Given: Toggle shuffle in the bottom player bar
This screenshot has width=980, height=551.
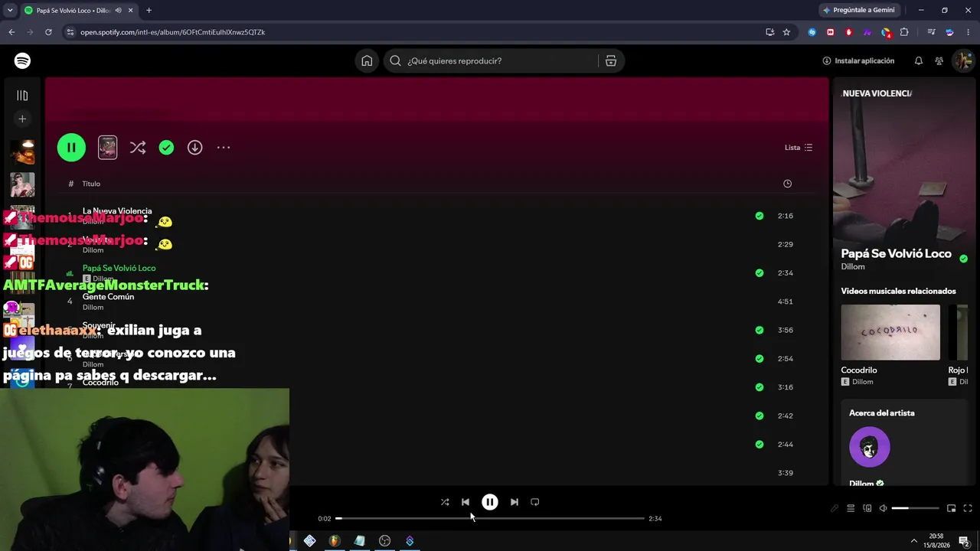Looking at the screenshot, I should coord(445,502).
